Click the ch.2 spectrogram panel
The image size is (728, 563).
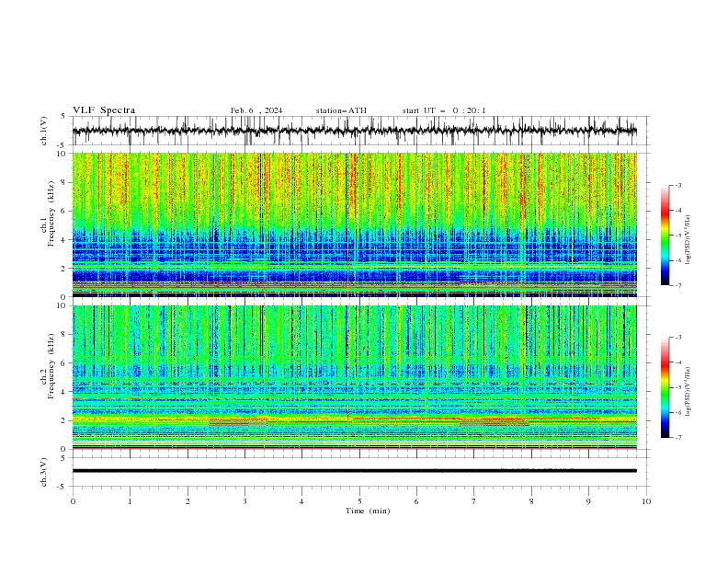[x=355, y=377]
